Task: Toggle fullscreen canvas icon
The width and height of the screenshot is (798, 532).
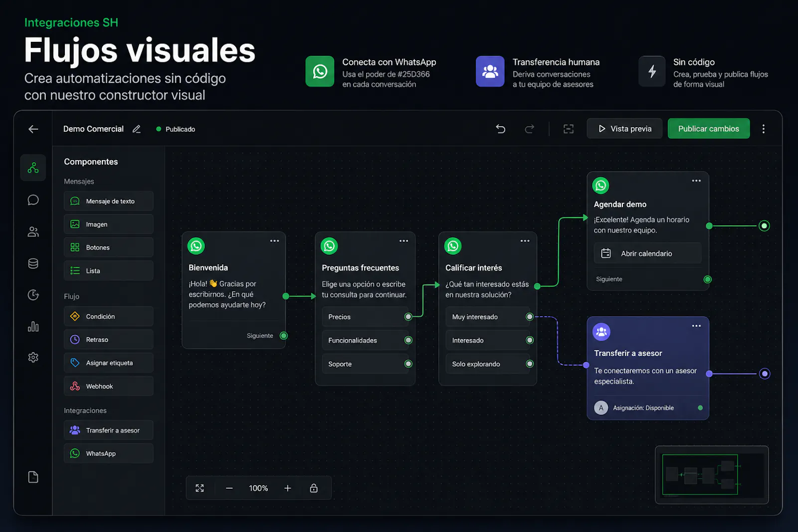Action: tap(199, 488)
